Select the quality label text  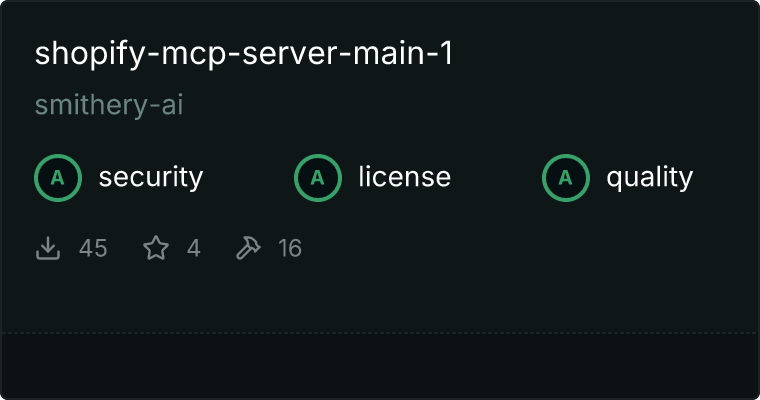click(649, 177)
